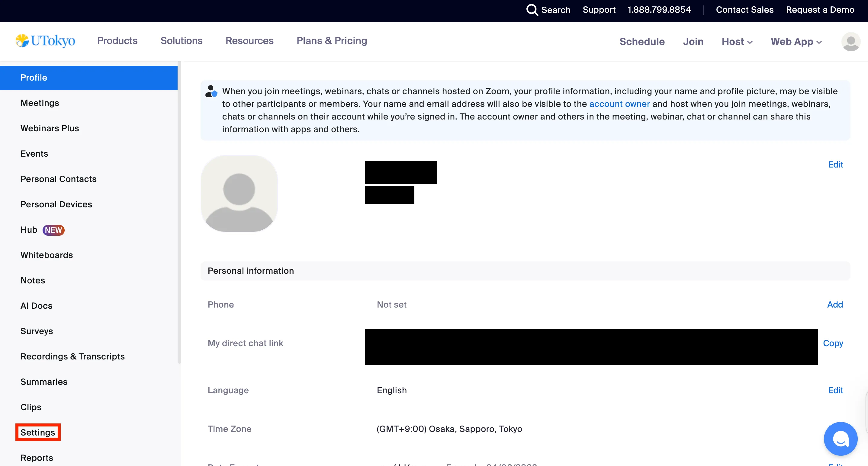
Task: Expand the Host dropdown
Action: pos(737,41)
